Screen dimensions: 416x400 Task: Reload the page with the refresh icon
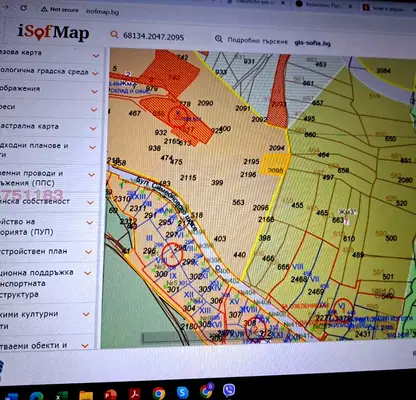(x=23, y=7)
